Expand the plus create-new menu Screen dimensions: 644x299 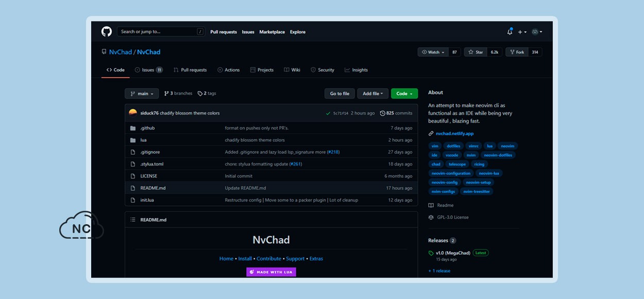(x=522, y=31)
